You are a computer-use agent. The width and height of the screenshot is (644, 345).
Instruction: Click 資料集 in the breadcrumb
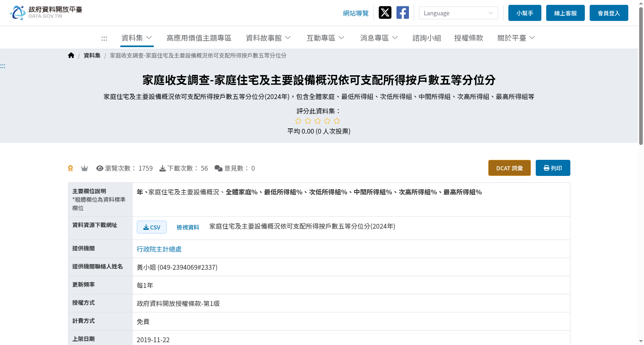click(x=92, y=56)
